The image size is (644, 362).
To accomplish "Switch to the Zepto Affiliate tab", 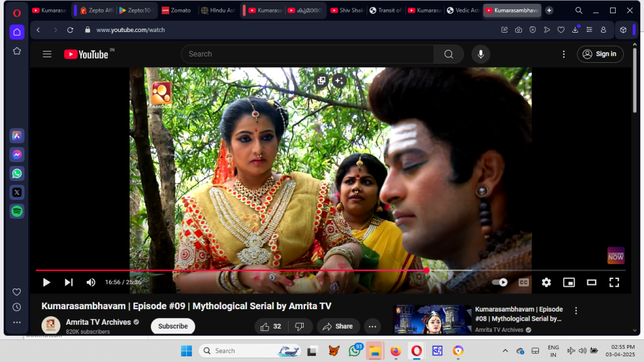I will point(96,10).
